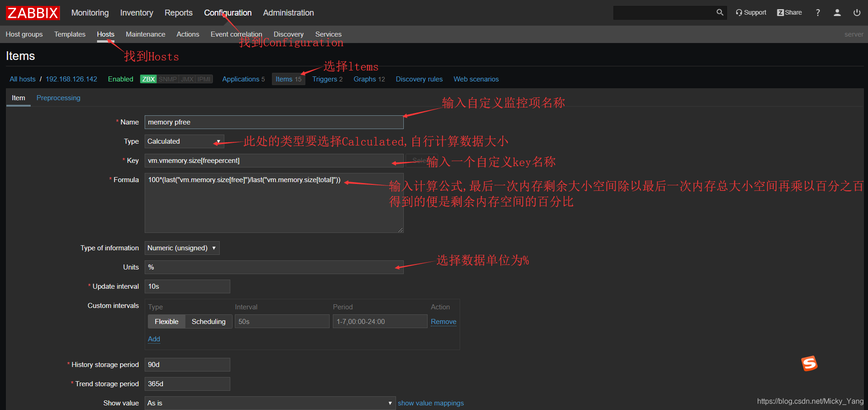Open Type of information dropdown
Screen dimensions: 868x410
click(182, 248)
